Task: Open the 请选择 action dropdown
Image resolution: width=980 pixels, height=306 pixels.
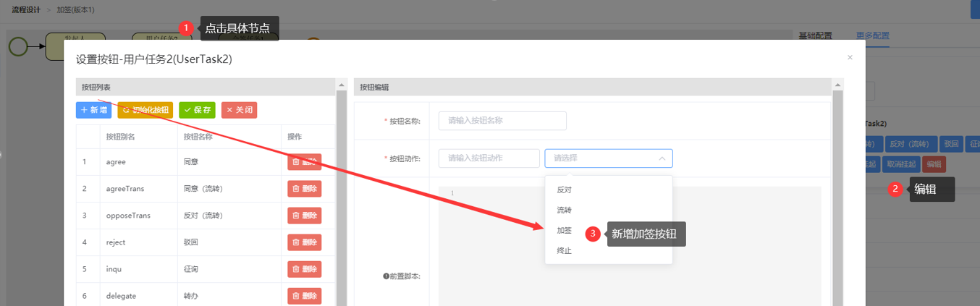Action: click(609, 158)
